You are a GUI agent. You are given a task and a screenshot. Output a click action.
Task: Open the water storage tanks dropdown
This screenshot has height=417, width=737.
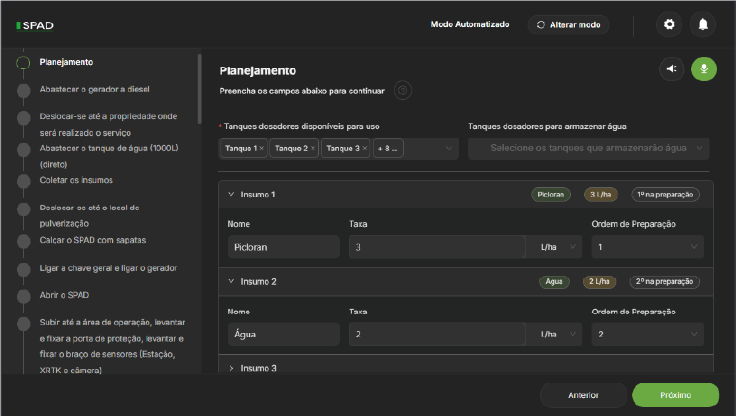588,148
